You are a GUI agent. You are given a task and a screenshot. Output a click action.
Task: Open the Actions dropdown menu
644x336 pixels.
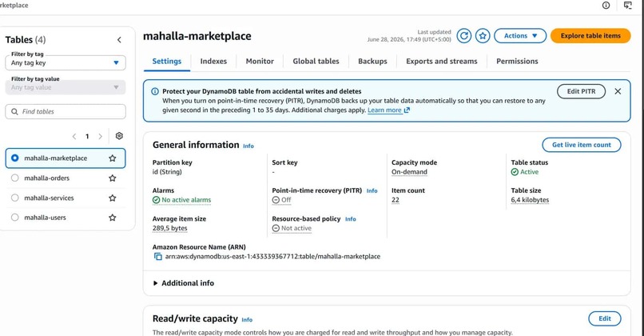[520, 36]
